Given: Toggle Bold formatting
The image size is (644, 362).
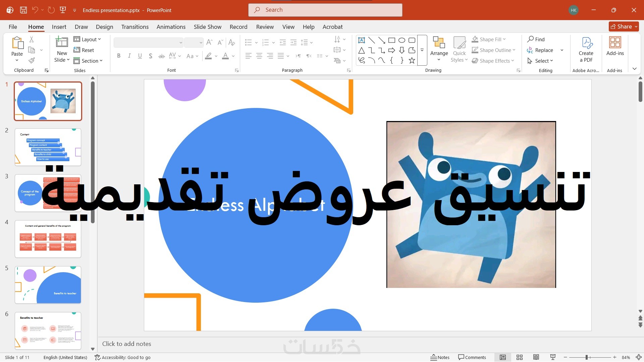Looking at the screenshot, I should coord(119,56).
